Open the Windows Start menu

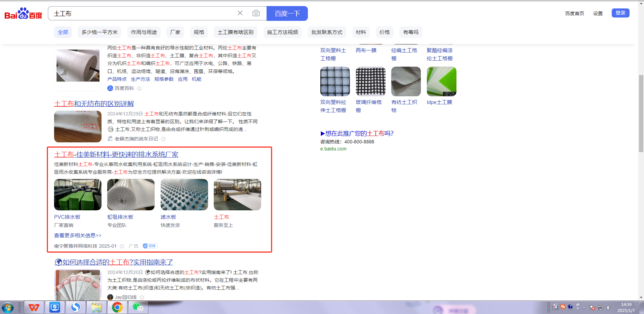(7, 308)
